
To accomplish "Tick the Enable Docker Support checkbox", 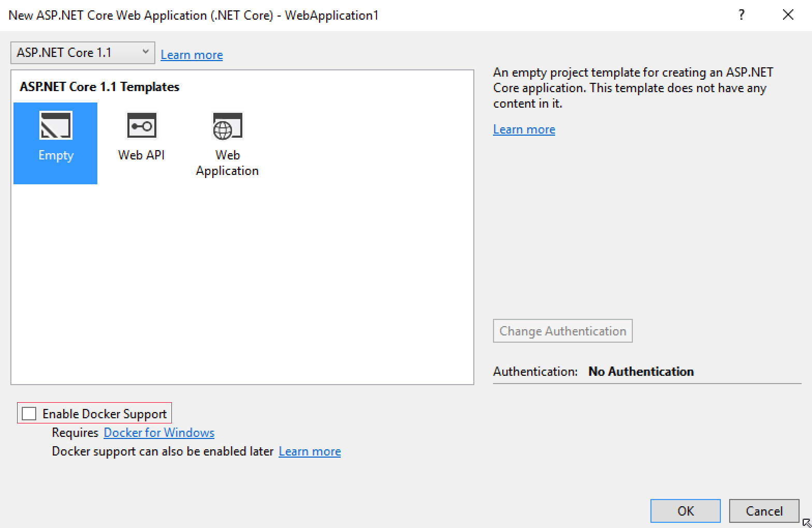I will [29, 414].
